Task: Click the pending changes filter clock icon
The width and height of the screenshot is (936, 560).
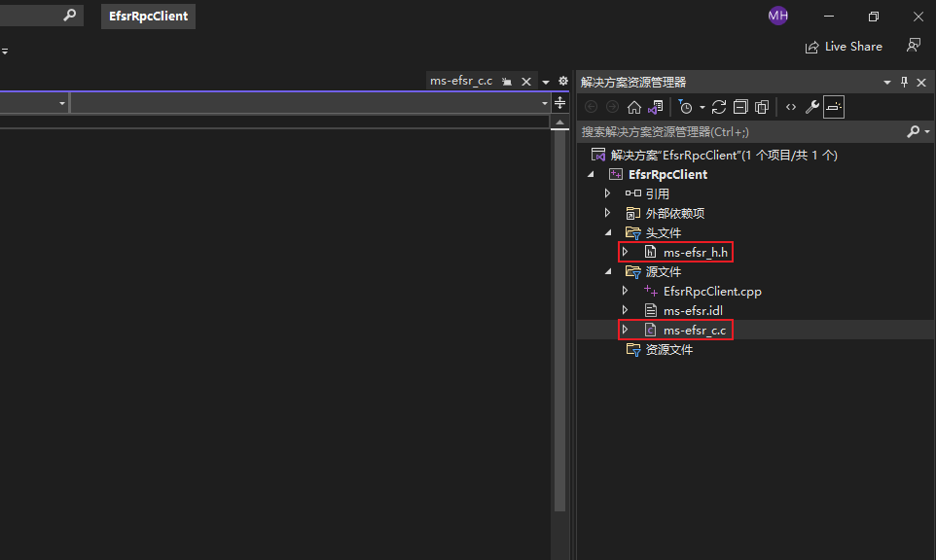Action: pyautogui.click(x=685, y=107)
